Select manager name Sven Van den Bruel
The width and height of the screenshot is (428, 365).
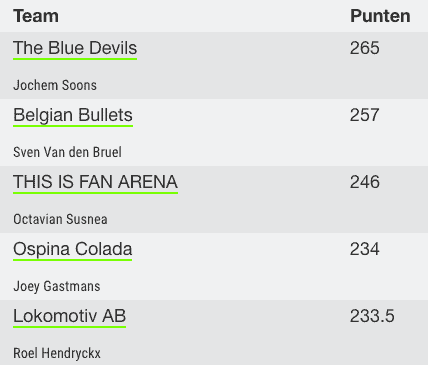(67, 152)
